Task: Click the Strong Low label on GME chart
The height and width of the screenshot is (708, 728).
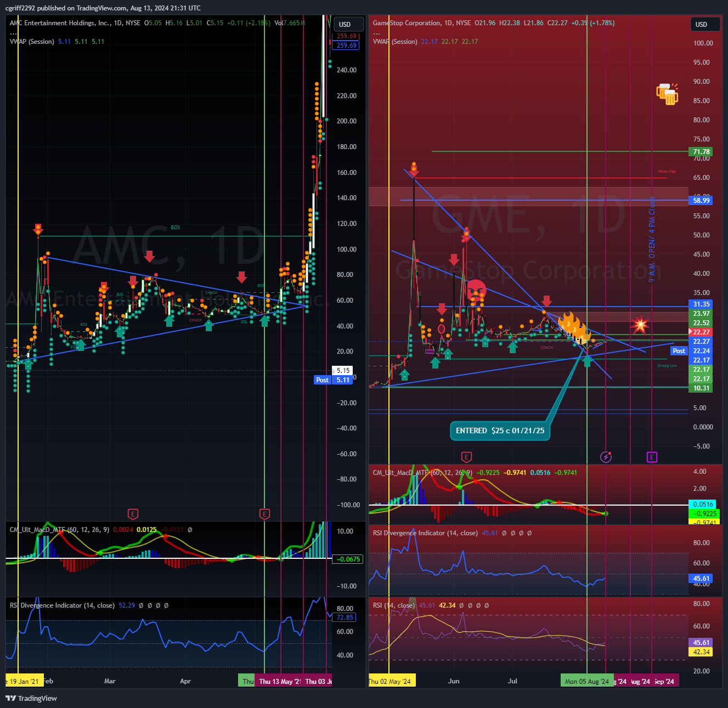Action: 667,366
